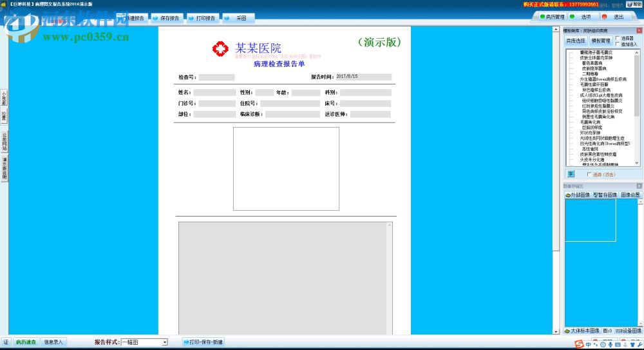
Task: Click the 科别 input field
Action: click(366, 93)
